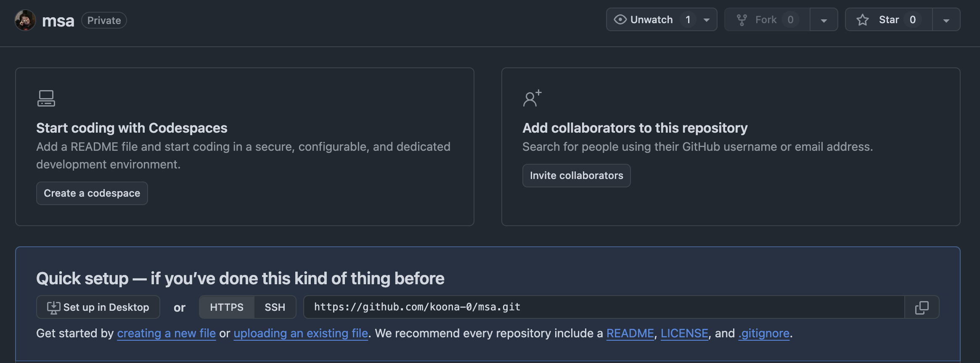The image size is (980, 363).
Task: Click the Create a codespace button
Action: (92, 193)
